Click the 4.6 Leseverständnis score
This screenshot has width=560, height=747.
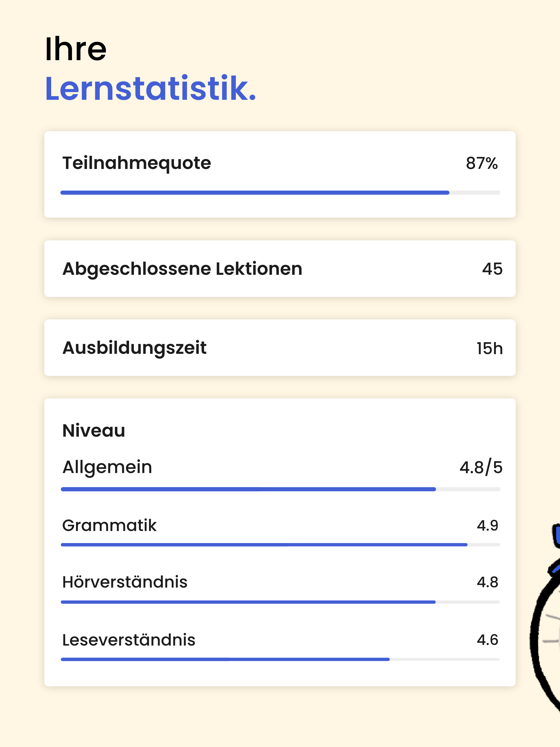tap(487, 640)
